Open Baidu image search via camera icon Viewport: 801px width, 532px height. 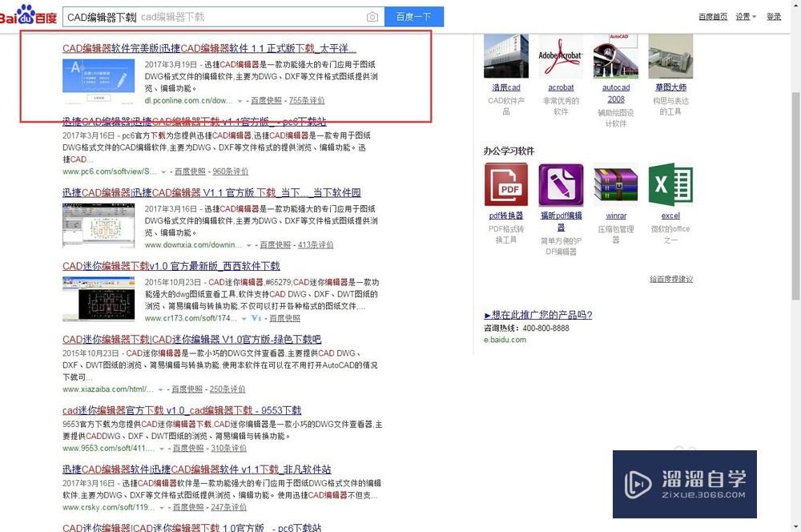click(x=373, y=16)
